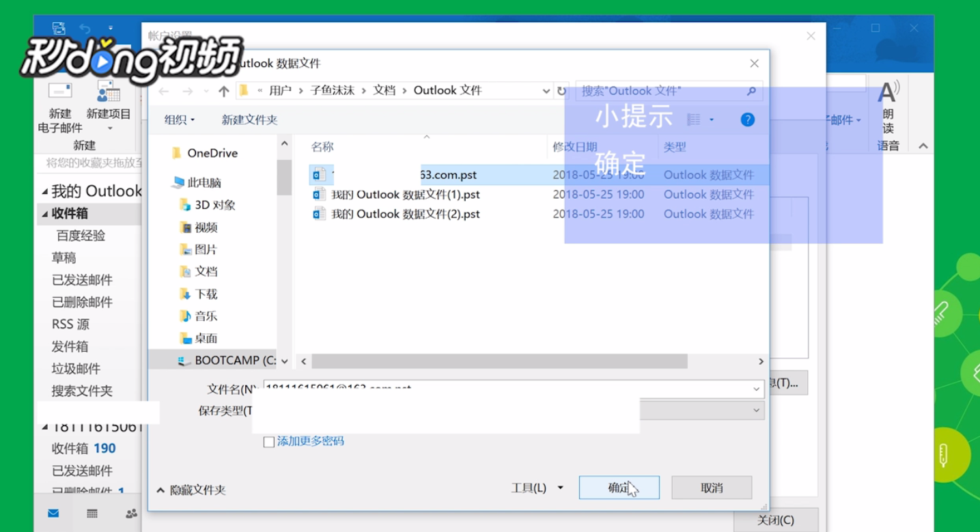The image size is (980, 532).
Task: Switch to People view icon in Outlook
Action: tap(131, 514)
